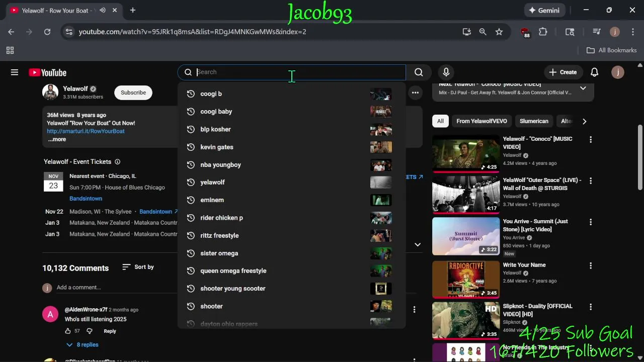
Task: Expand 8 replies under AldenWrone comment
Action: pyautogui.click(x=82, y=345)
